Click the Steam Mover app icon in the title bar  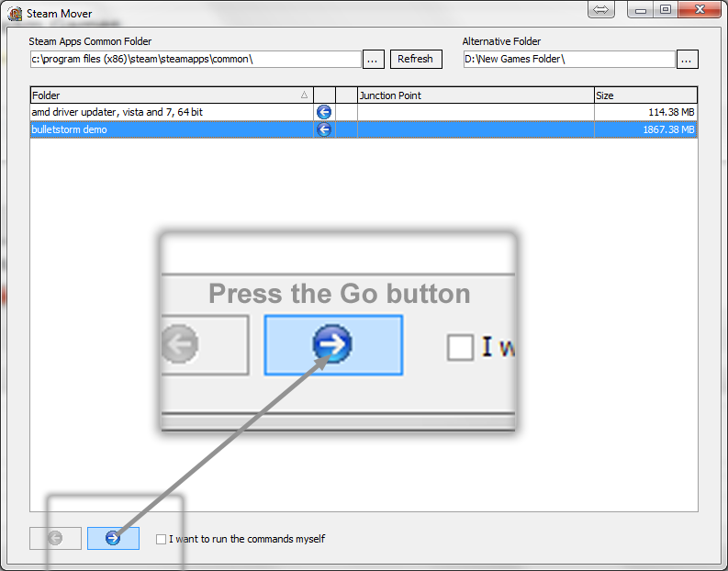pos(15,14)
